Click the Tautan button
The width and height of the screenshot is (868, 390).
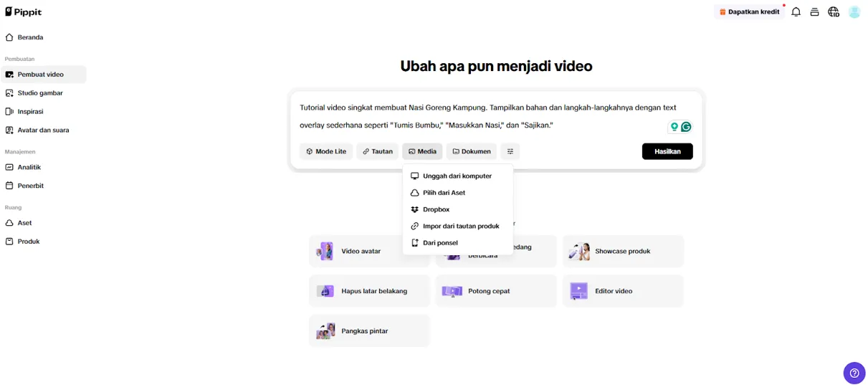click(x=377, y=151)
